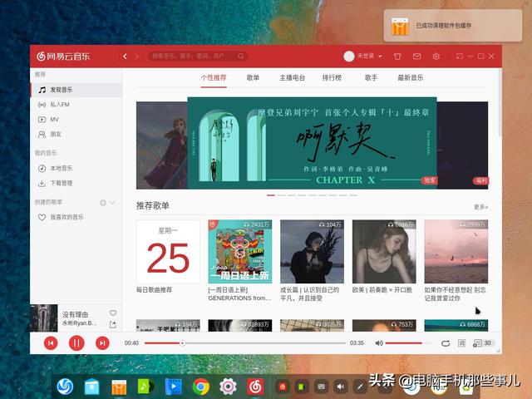
Task: Mute the volume speaker icon
Action: 378,342
